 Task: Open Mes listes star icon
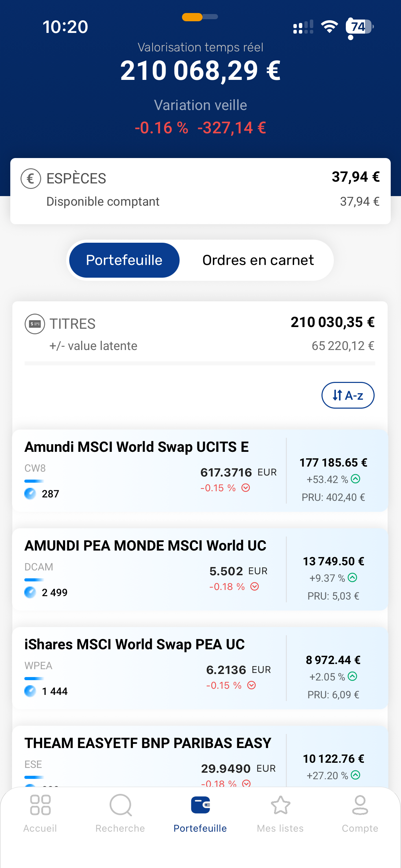[x=280, y=805]
